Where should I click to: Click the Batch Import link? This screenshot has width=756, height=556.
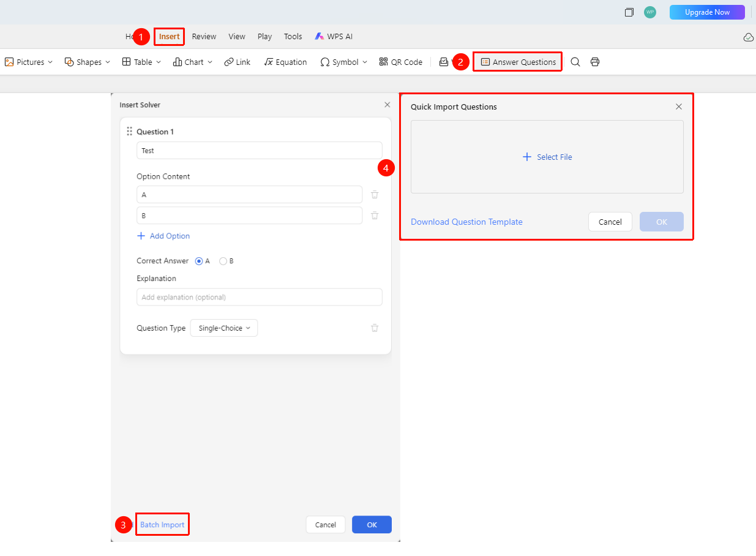pos(162,525)
